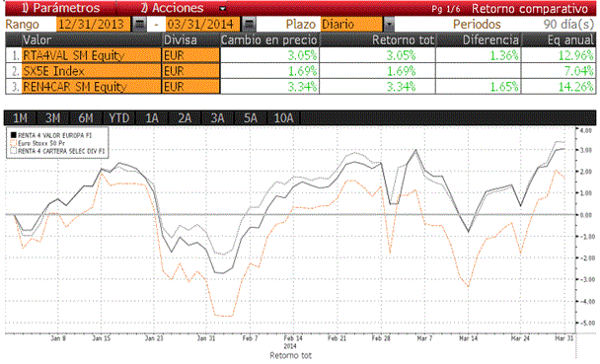The width and height of the screenshot is (600, 364).
Task: Click the Cambio en precio column header
Action: tap(269, 39)
